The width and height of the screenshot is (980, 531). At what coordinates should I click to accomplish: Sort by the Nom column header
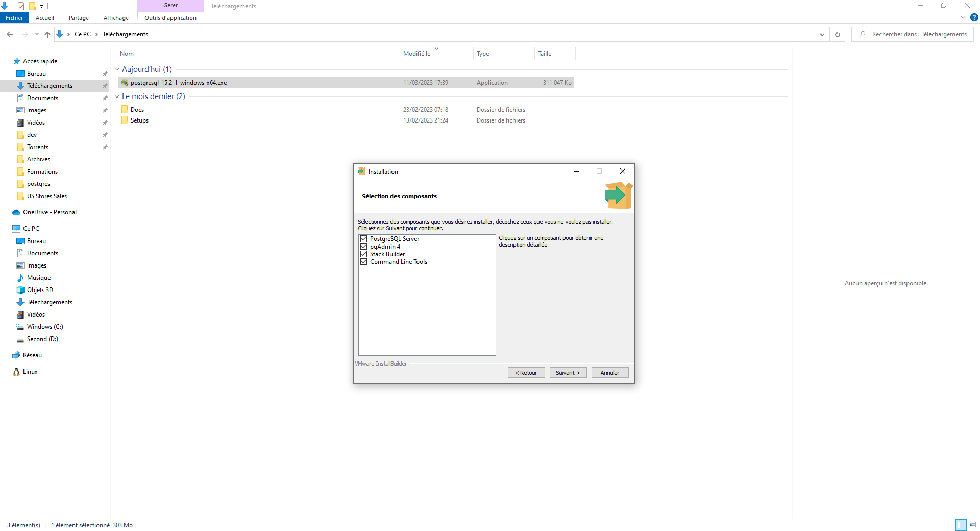(x=127, y=54)
